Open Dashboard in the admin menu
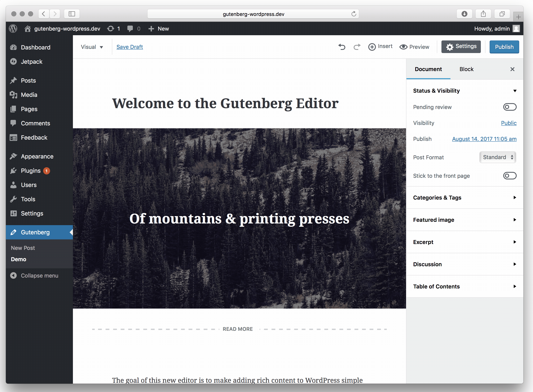This screenshot has width=533, height=392. 39,47
